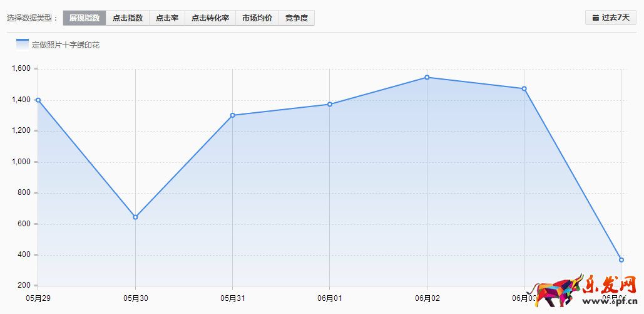This screenshot has width=644, height=314.
Task: View the 竞争度 tab
Action: pos(297,18)
